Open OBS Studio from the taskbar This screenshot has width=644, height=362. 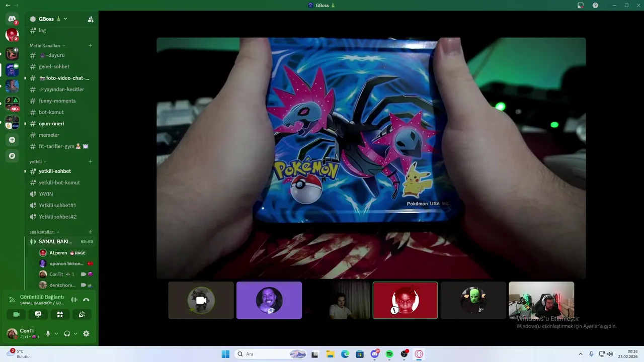coord(404,354)
